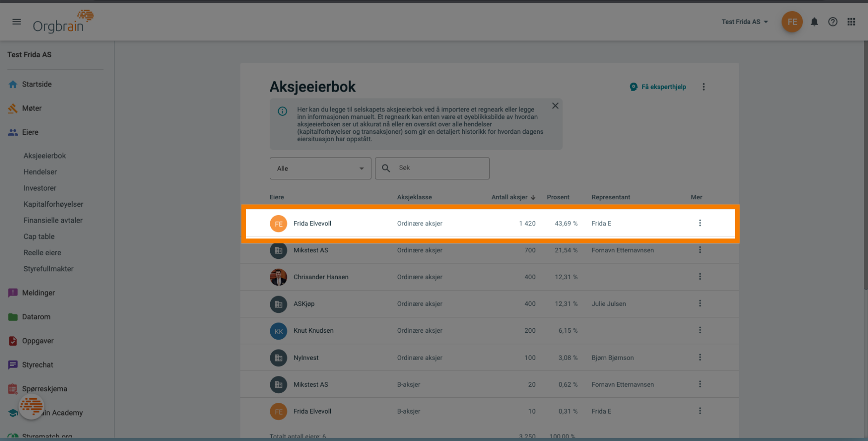Click the search magnifier icon
Image resolution: width=868 pixels, height=441 pixels.
tap(386, 168)
